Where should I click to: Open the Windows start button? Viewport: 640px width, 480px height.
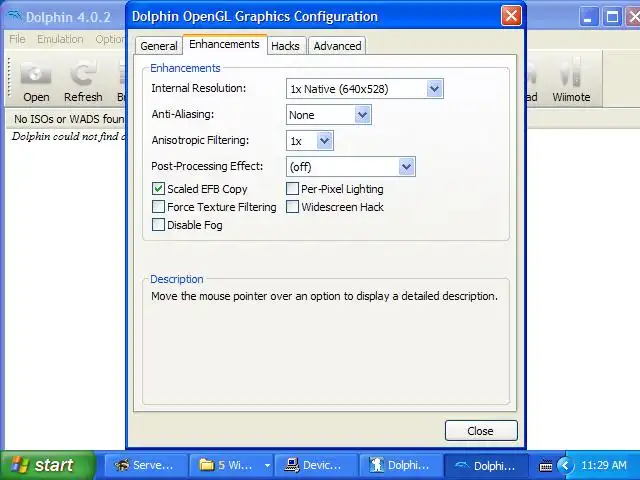48,465
